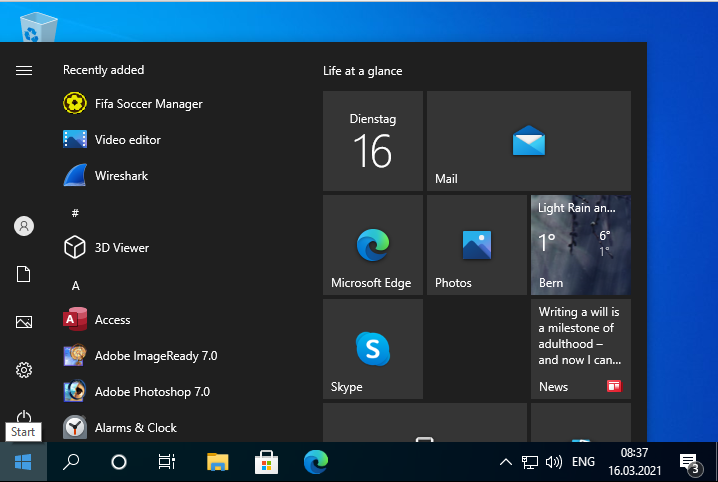718x482 pixels.
Task: Open the Bern weather tile
Action: (580, 245)
